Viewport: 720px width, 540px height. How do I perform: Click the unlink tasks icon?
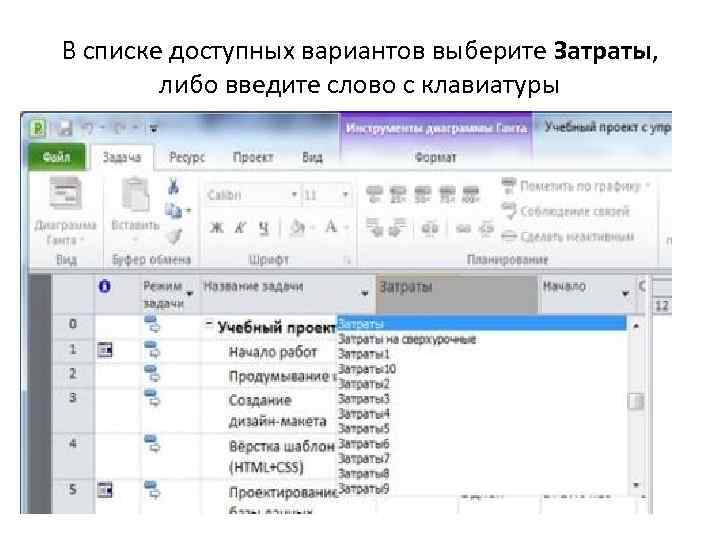tap(487, 228)
